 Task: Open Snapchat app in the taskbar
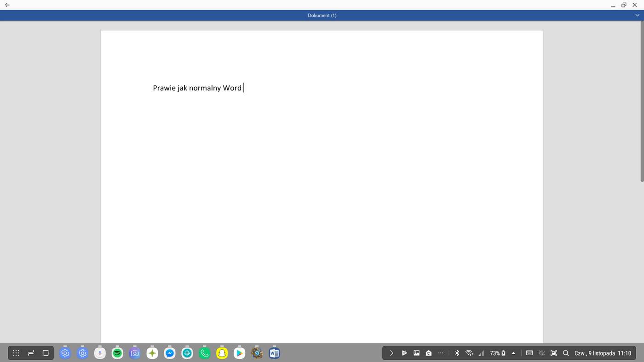pyautogui.click(x=222, y=353)
